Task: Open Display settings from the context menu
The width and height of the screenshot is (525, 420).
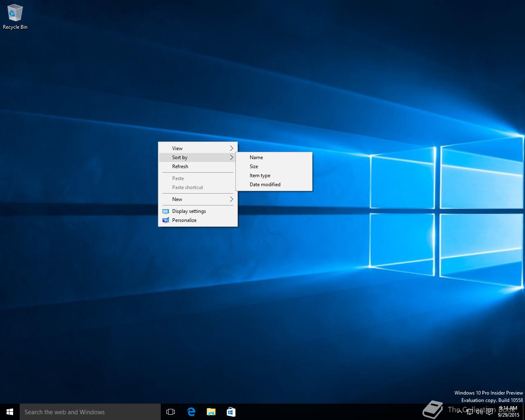Action: [189, 211]
